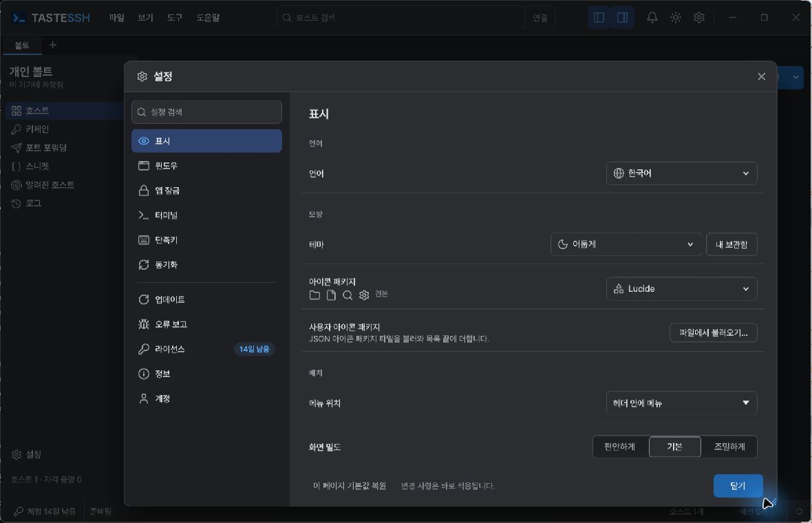Click the TASTESSH logo icon

[19, 18]
